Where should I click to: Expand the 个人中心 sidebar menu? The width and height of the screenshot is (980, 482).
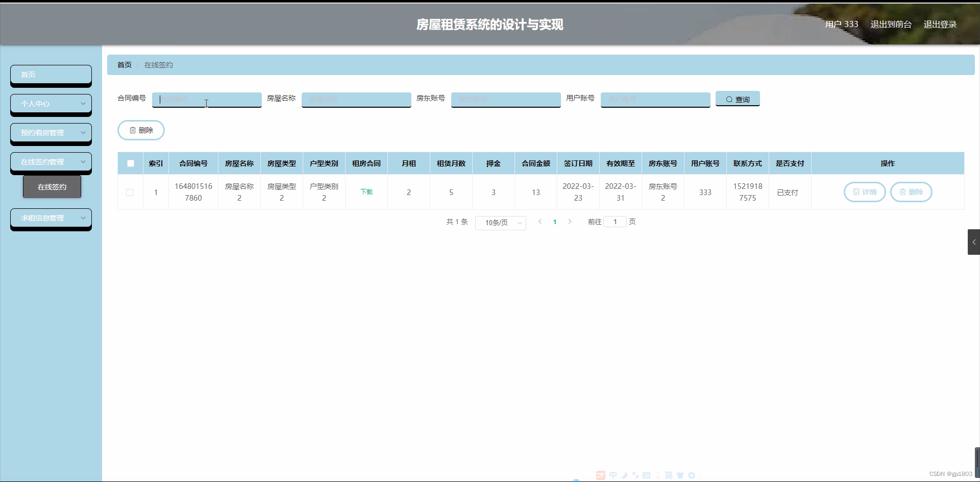[51, 104]
